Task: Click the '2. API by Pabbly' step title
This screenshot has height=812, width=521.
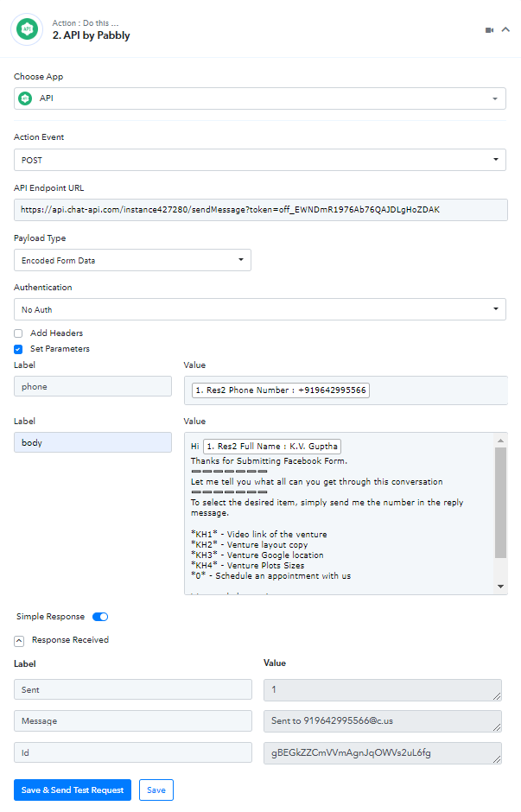Action: click(x=91, y=35)
